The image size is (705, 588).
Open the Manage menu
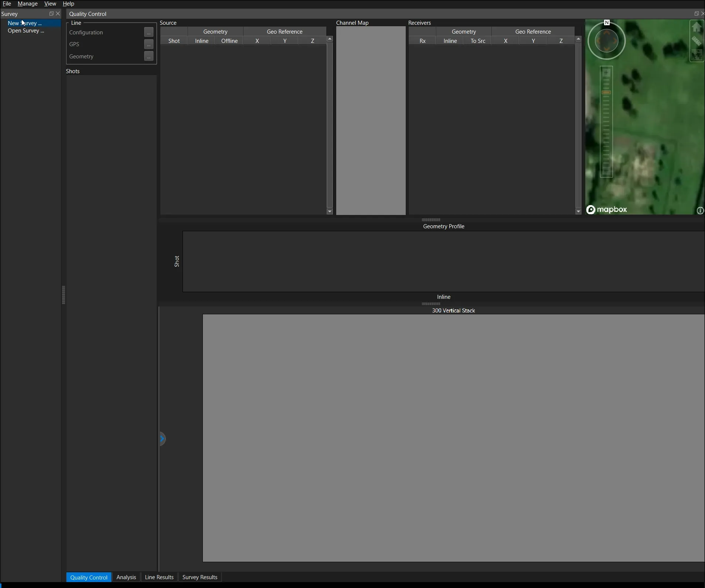[28, 4]
